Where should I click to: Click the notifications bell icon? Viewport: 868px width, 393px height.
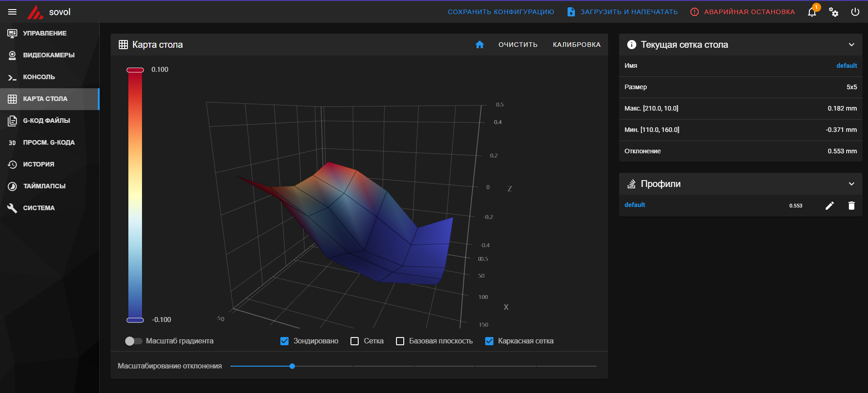[812, 12]
